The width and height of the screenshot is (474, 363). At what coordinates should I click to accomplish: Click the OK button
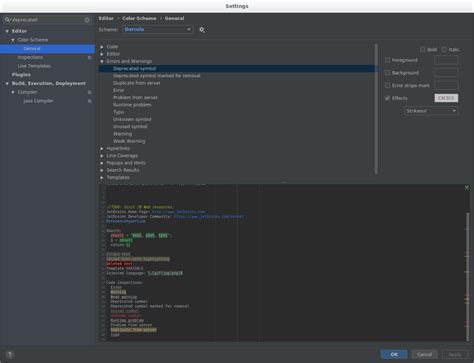[x=394, y=354]
